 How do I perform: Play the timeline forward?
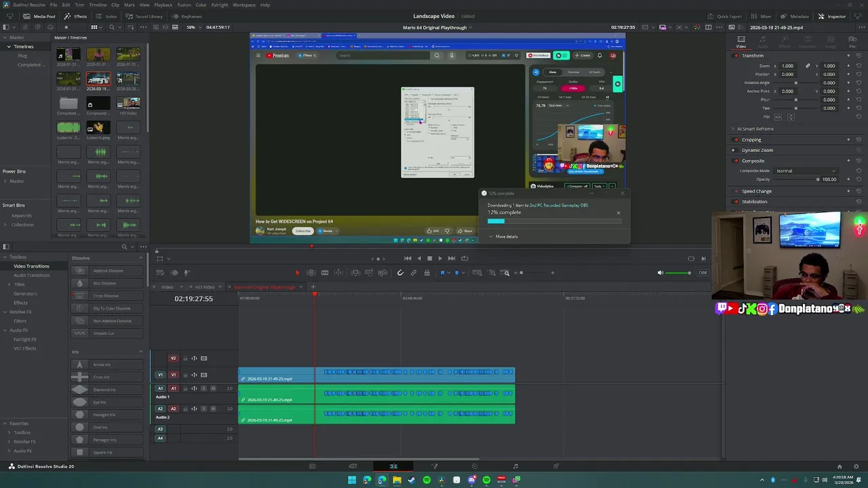point(440,258)
